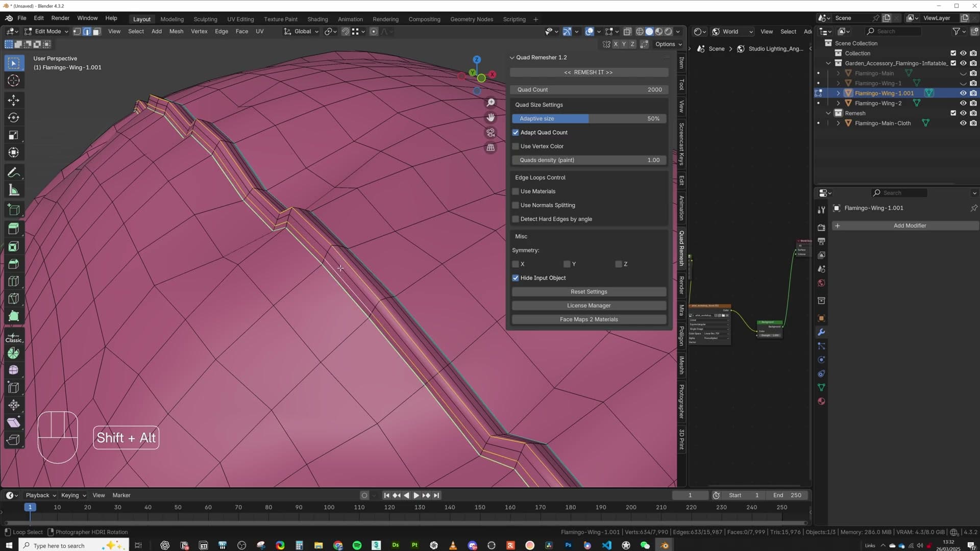The width and height of the screenshot is (980, 551).
Task: Switch to the Sculpting workspace tab
Action: pos(205,19)
